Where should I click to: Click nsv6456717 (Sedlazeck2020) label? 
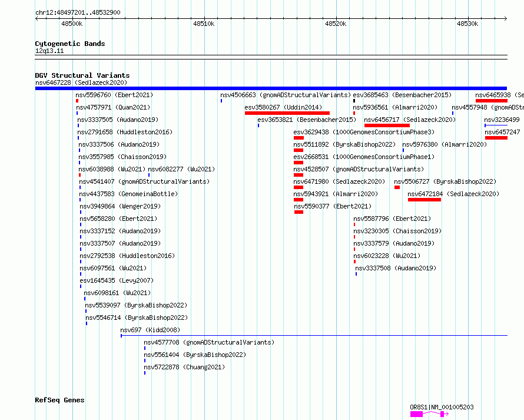pos(410,120)
